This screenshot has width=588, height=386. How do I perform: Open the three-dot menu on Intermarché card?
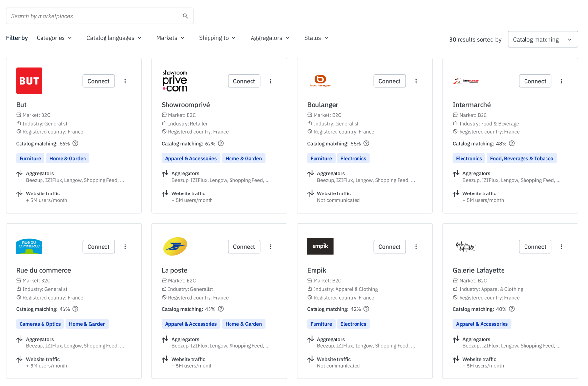coord(562,81)
